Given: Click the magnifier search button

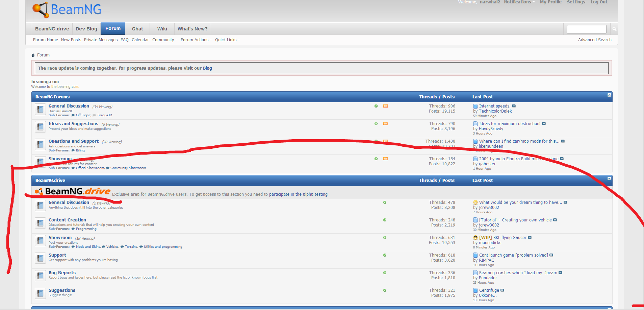Looking at the screenshot, I should coord(614,29).
